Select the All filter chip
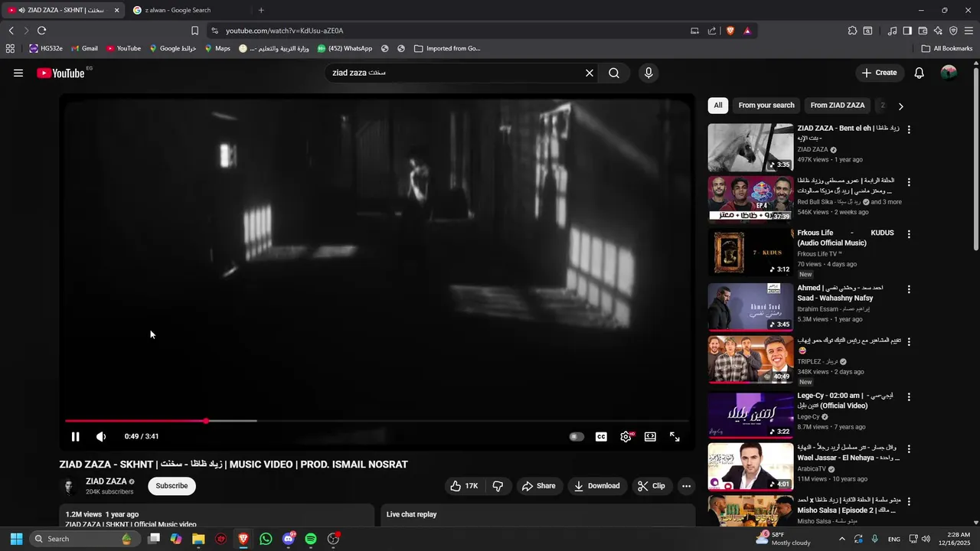 [x=718, y=106]
